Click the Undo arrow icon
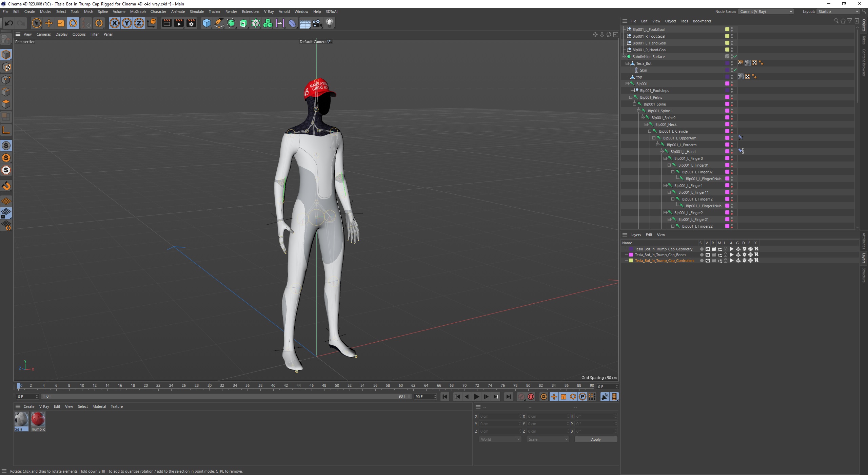 9,23
